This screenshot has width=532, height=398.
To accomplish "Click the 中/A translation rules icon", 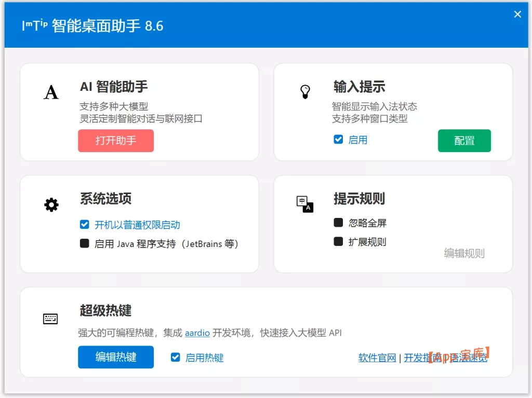I will (304, 204).
